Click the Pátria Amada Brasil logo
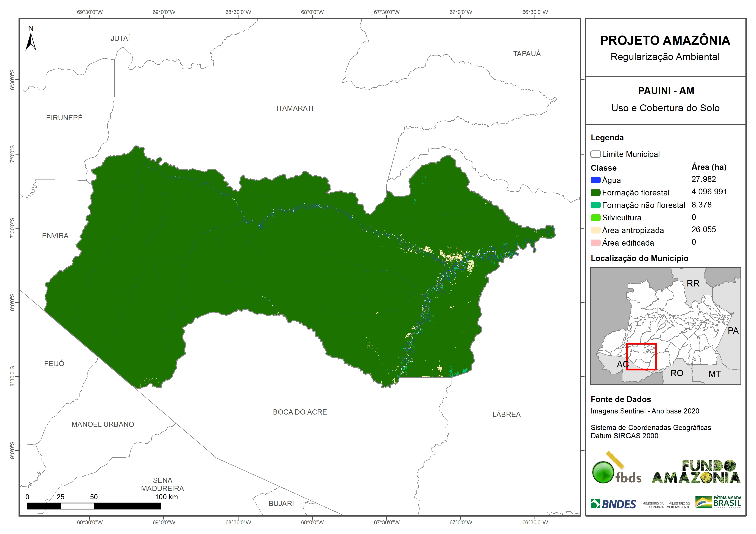Viewport: 756px width, 534px height. pos(718,502)
